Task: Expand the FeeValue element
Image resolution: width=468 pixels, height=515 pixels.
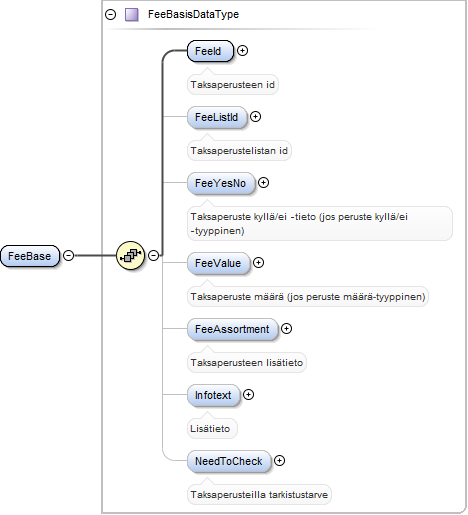Action: tap(258, 263)
